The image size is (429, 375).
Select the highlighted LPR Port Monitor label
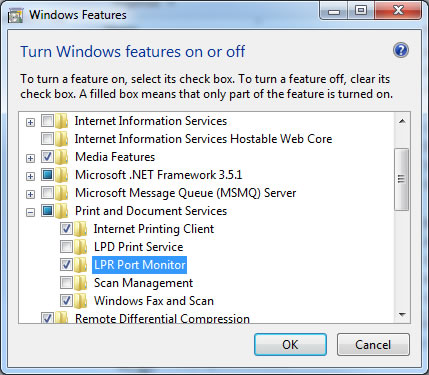coord(139,265)
